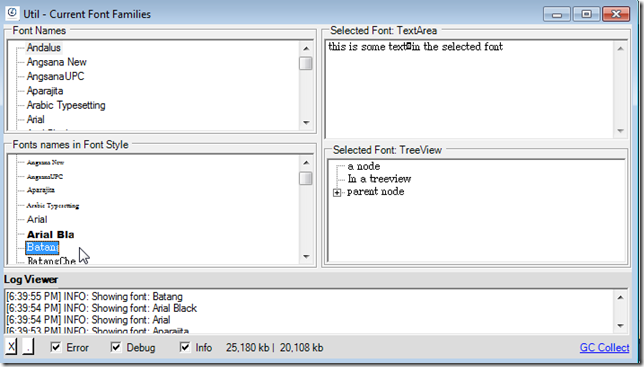
Task: Expand the parent node in TreeView
Action: [x=337, y=193]
